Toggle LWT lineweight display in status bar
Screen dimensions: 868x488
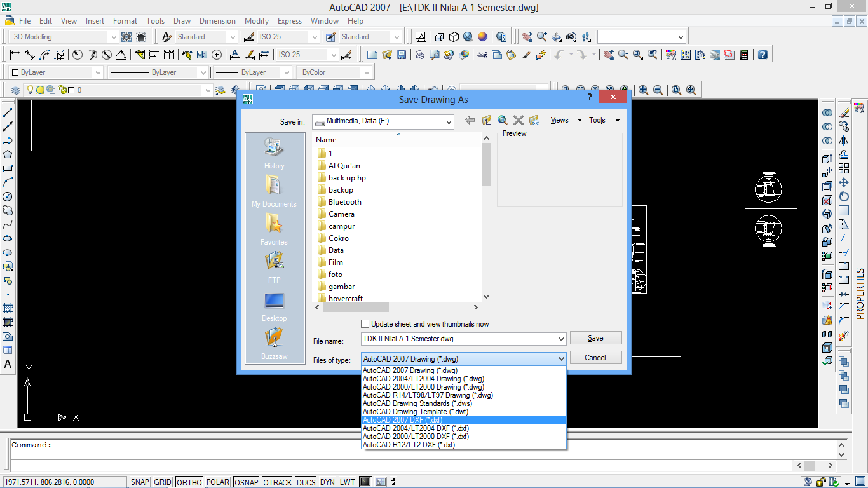point(348,482)
